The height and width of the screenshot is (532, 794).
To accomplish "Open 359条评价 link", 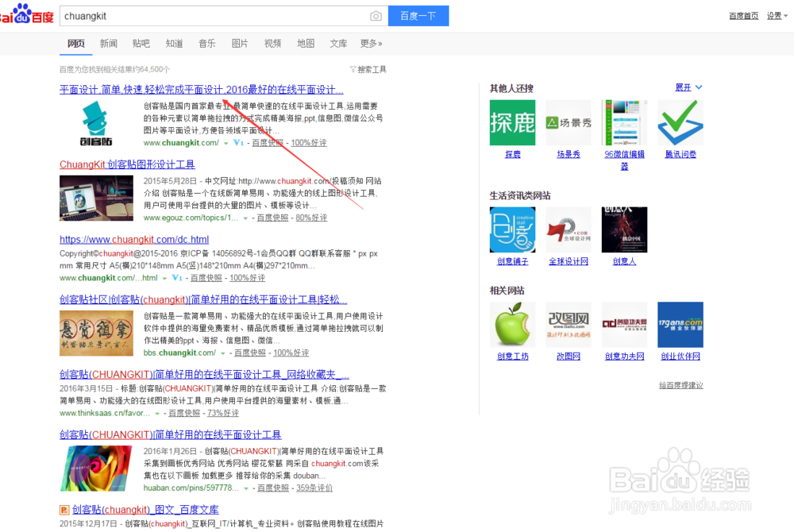I will (314, 488).
